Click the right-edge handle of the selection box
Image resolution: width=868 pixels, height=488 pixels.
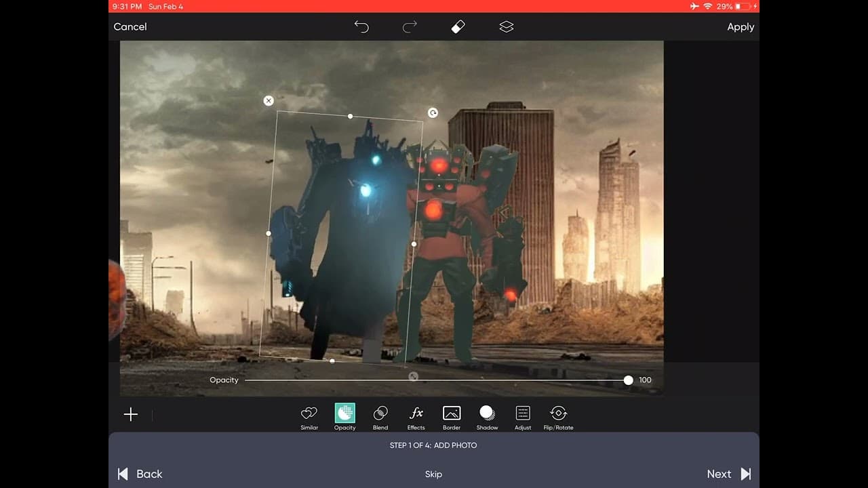coord(414,244)
